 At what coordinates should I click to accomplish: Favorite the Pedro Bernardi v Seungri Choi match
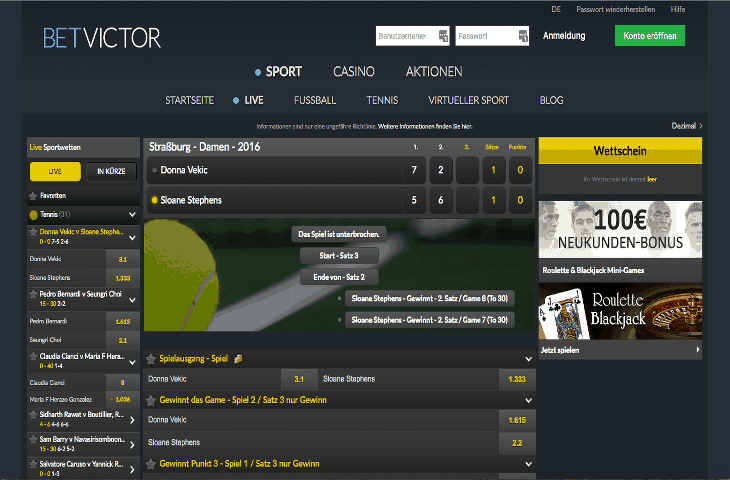33,294
